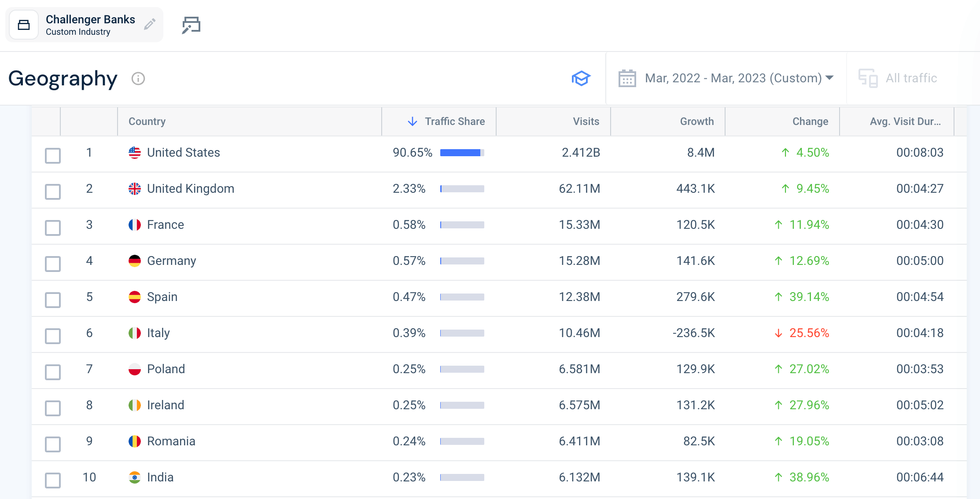Click the Visits column header
This screenshot has height=499, width=980.
coord(586,121)
